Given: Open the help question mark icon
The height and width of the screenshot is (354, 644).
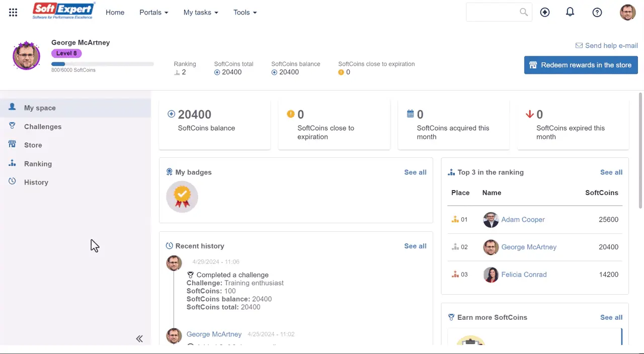Looking at the screenshot, I should (x=597, y=13).
